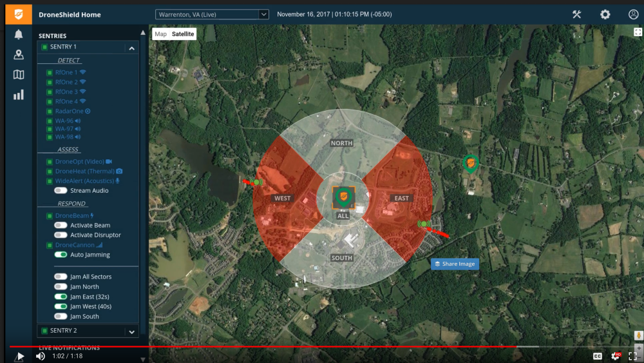This screenshot has height=363, width=644.
Task: Open the bar chart statistics icon
Action: (x=19, y=95)
